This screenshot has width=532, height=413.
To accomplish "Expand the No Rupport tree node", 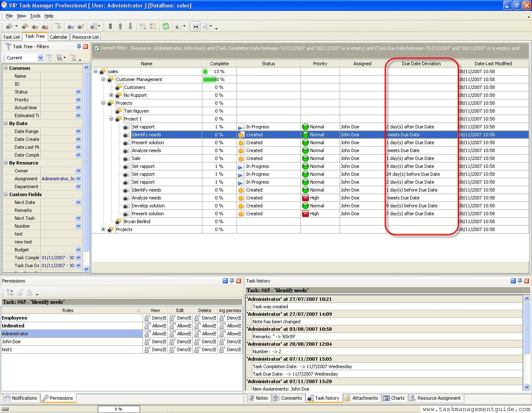I will click(x=111, y=95).
